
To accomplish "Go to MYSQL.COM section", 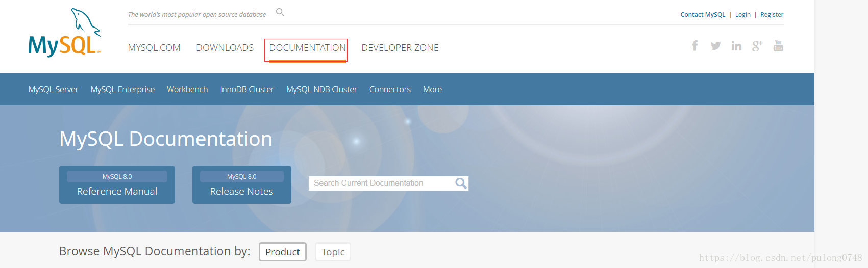I will coord(154,48).
